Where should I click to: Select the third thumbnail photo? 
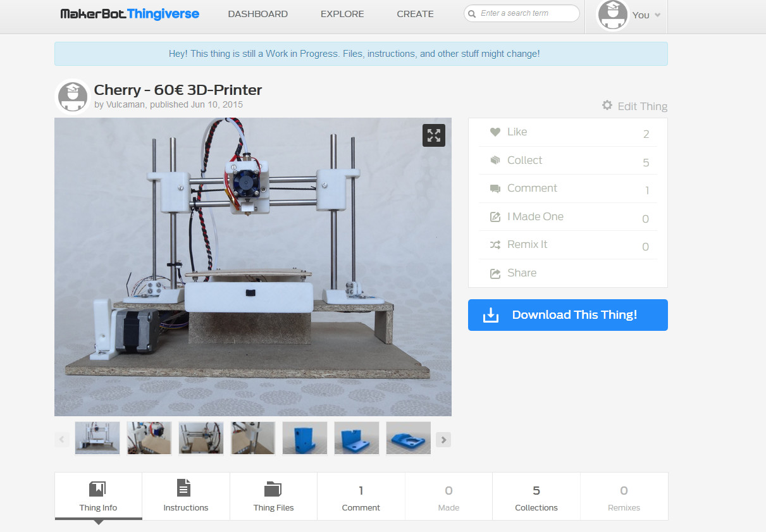coord(201,438)
